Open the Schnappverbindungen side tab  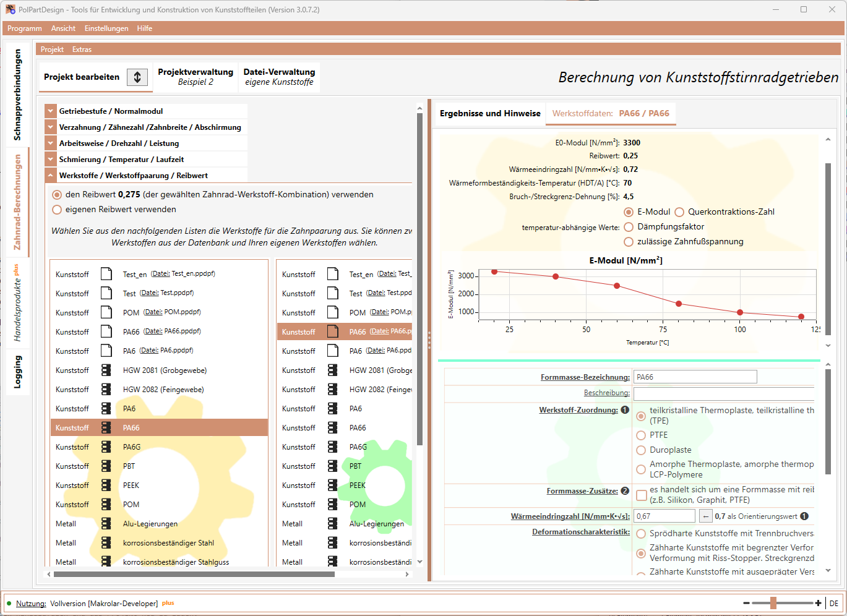pos(17,95)
